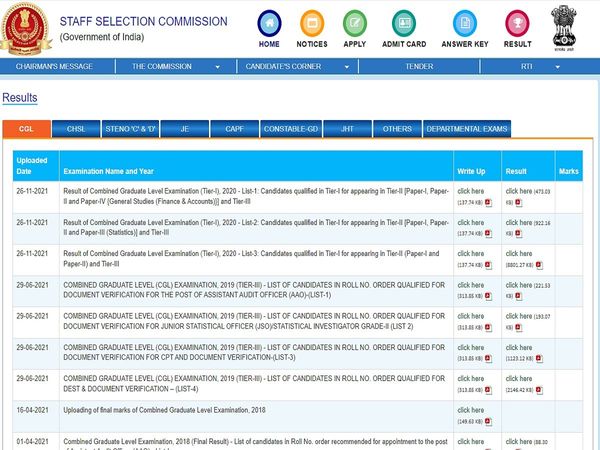Viewport: 600px width, 450px height.
Task: Open Result PDF icon for Tier-I 2020 List-1
Action: point(518,202)
